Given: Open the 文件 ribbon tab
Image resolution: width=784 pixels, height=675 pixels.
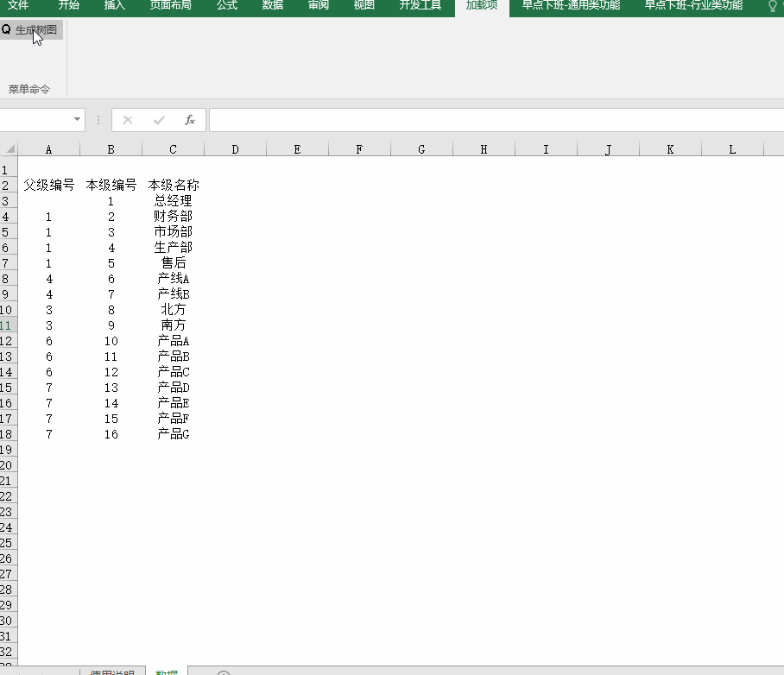Looking at the screenshot, I should click(x=17, y=5).
